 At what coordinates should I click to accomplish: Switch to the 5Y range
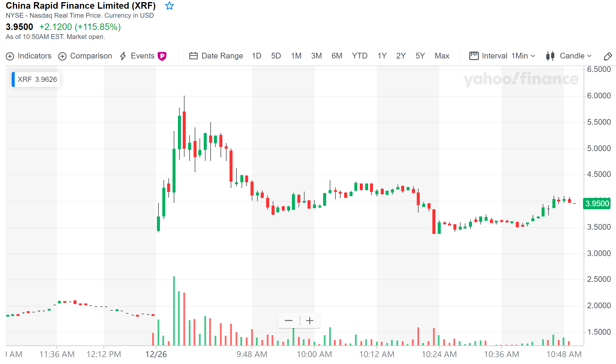(420, 56)
